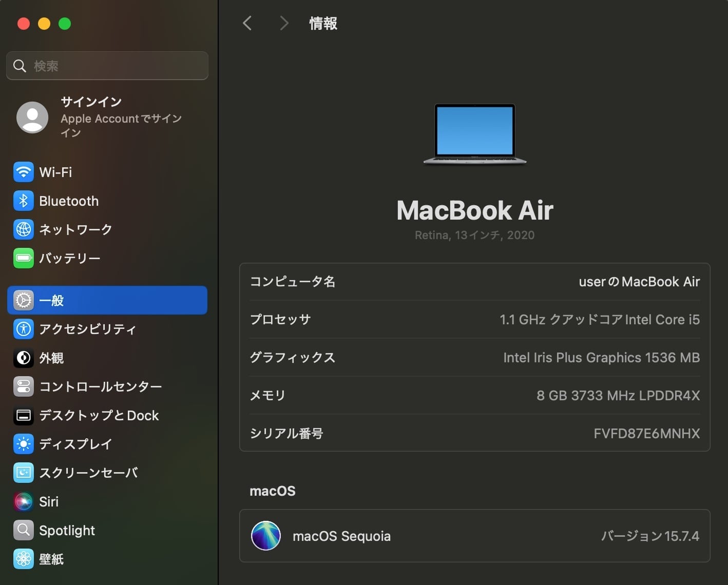Minimize the window with yellow button

click(x=44, y=24)
